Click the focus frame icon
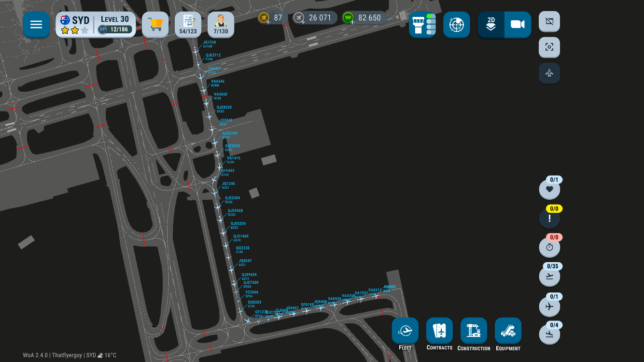This screenshot has width=644, height=362. point(549,47)
